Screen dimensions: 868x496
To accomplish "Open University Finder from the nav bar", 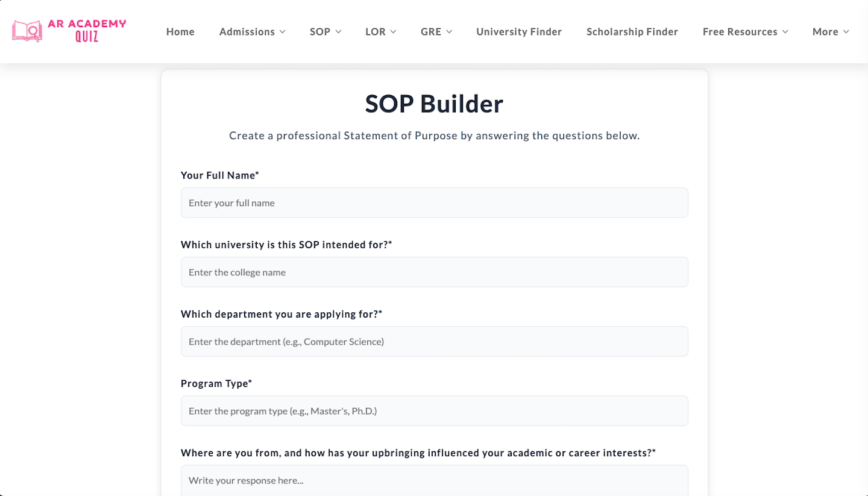I will point(518,32).
